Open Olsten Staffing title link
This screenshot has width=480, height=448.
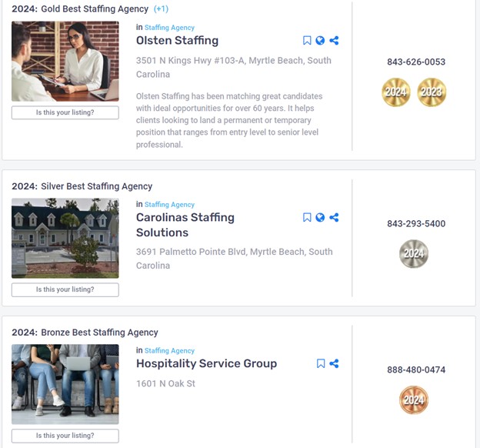(x=177, y=41)
